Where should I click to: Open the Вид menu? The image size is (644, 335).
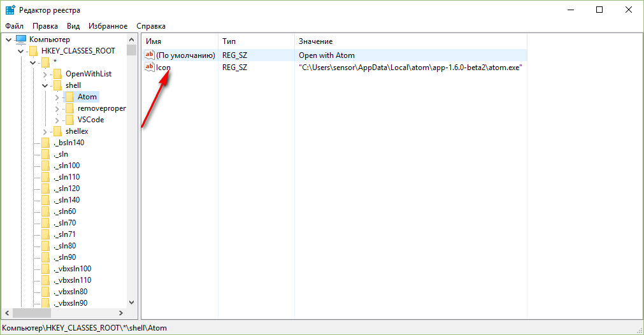coord(73,26)
